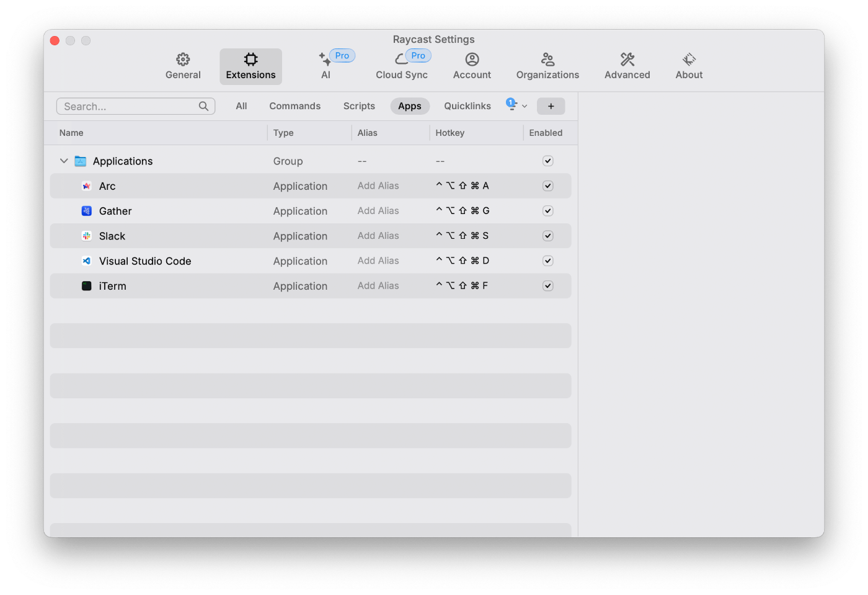Viewport: 868px width, 595px height.
Task: Toggle the Applications group enabled checkbox
Action: click(x=547, y=161)
